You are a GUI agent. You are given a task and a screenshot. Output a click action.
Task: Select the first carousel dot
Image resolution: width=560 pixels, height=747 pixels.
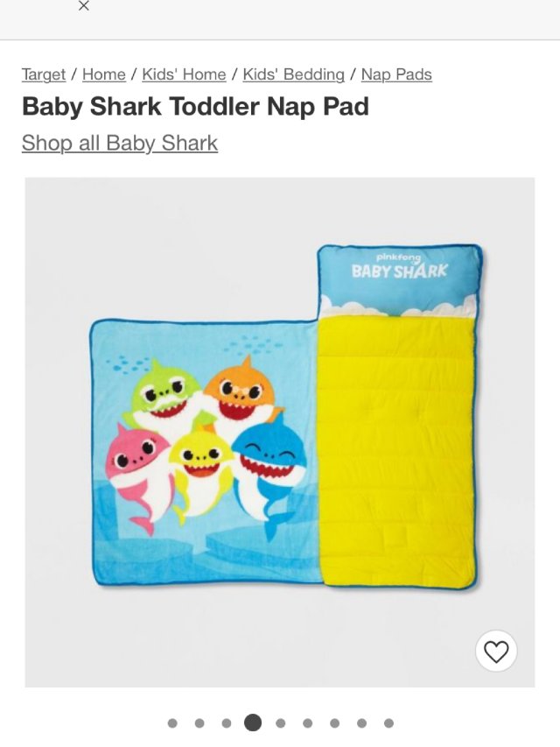(x=172, y=723)
